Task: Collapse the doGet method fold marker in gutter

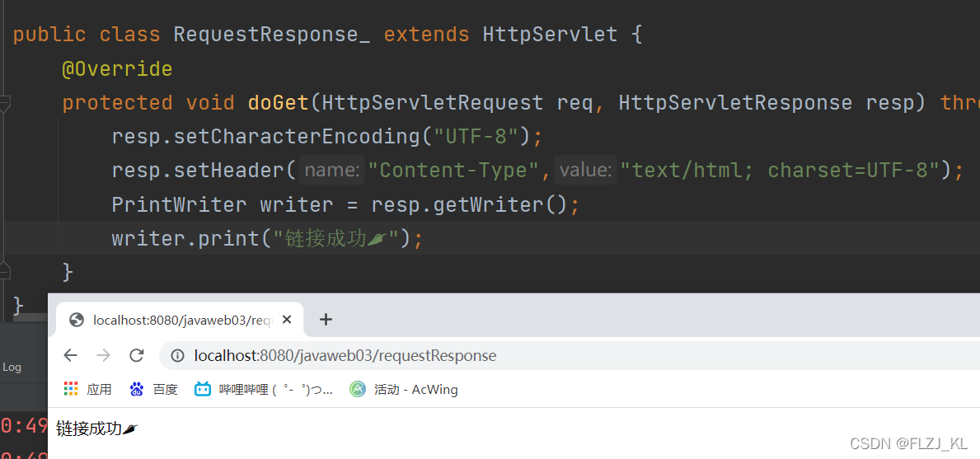Action: click(4, 104)
